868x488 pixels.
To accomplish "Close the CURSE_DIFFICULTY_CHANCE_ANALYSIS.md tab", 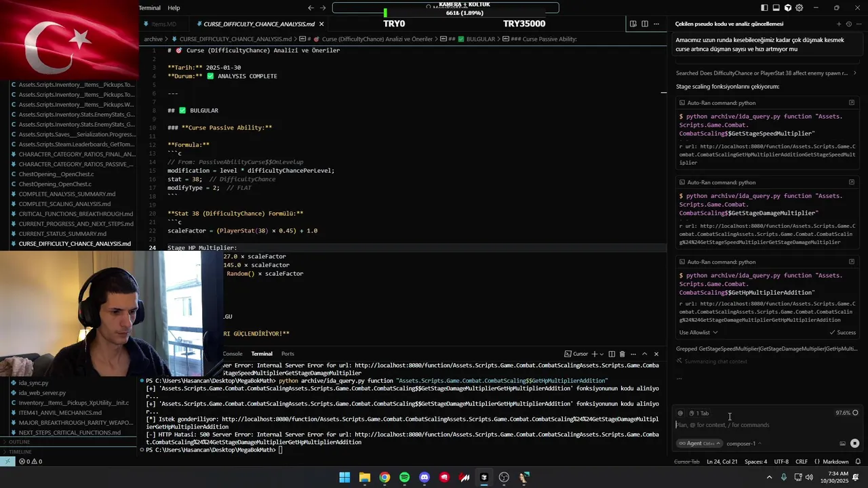I will pos(321,24).
